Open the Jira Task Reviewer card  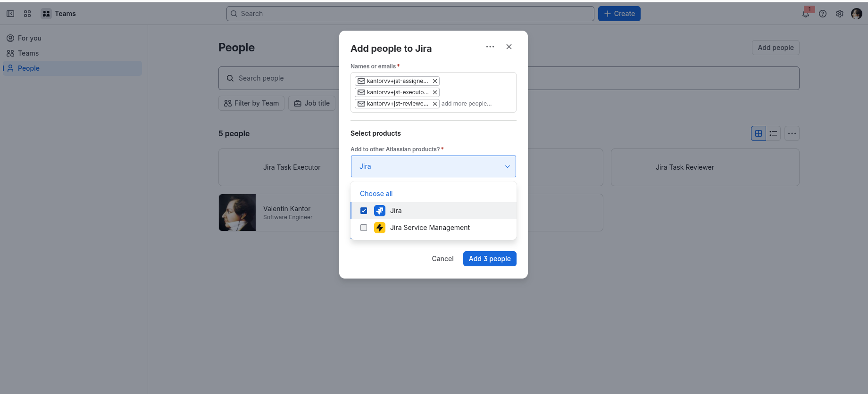pyautogui.click(x=705, y=167)
